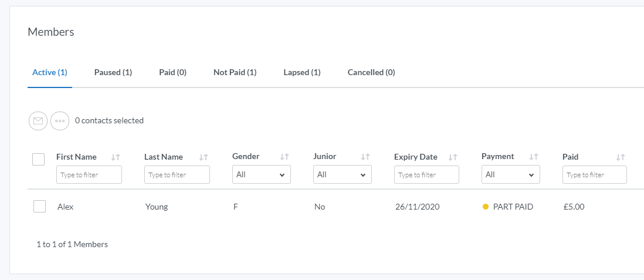The image size is (644, 280).
Task: Sort by First Name column arrows
Action: click(116, 157)
